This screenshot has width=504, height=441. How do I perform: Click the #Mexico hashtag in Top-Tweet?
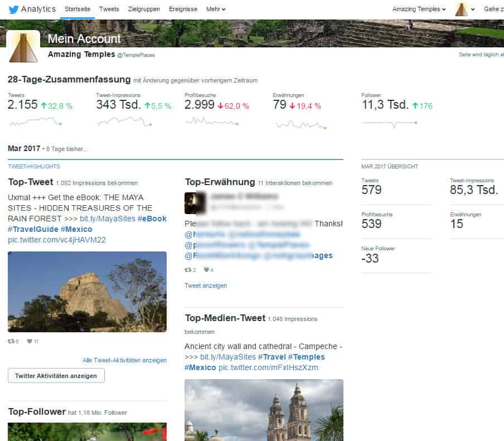pos(76,229)
